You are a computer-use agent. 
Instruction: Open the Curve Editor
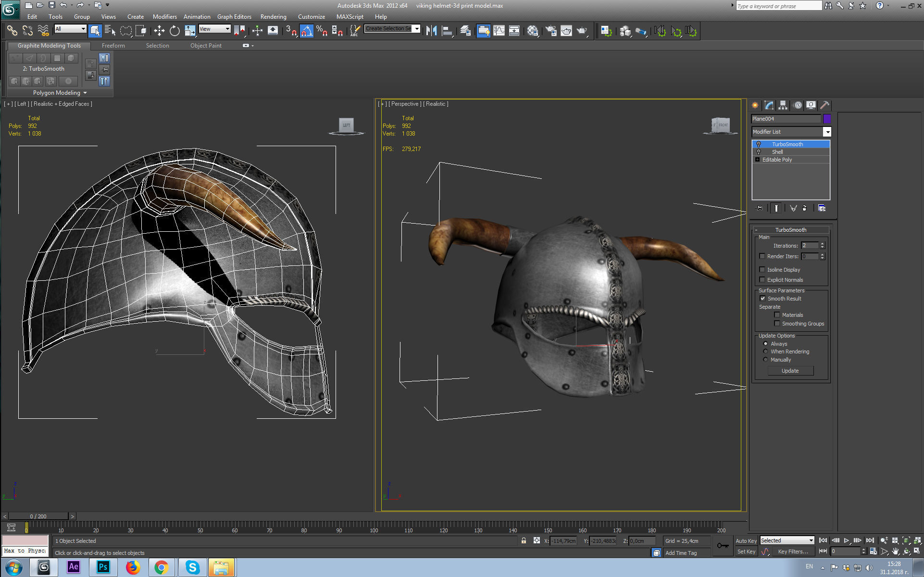point(499,31)
